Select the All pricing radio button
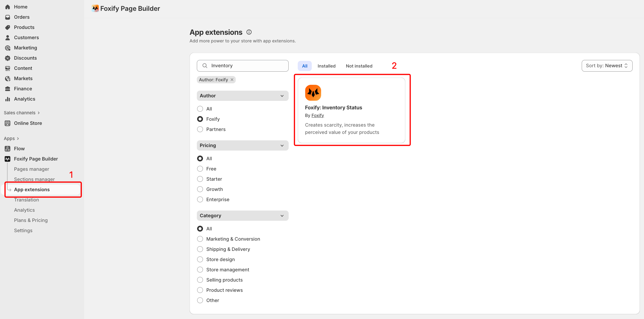Image resolution: width=644 pixels, height=319 pixels. point(200,158)
